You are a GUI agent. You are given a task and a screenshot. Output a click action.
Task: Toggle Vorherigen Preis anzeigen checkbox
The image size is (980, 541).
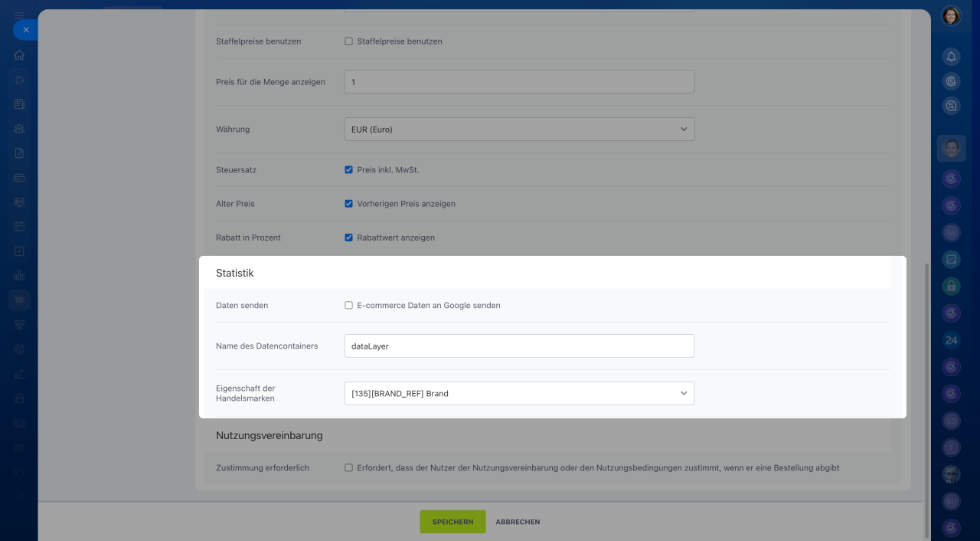349,204
